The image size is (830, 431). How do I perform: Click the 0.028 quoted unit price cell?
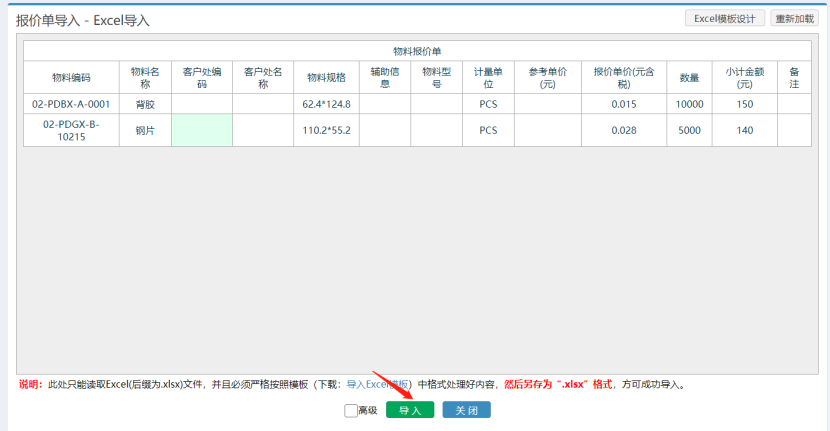[x=623, y=130]
